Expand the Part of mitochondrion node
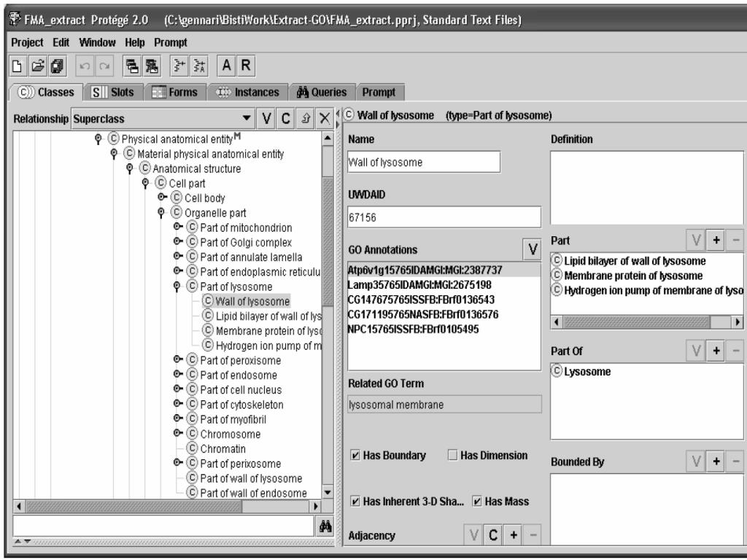This screenshot has height=560, width=747. [x=178, y=227]
